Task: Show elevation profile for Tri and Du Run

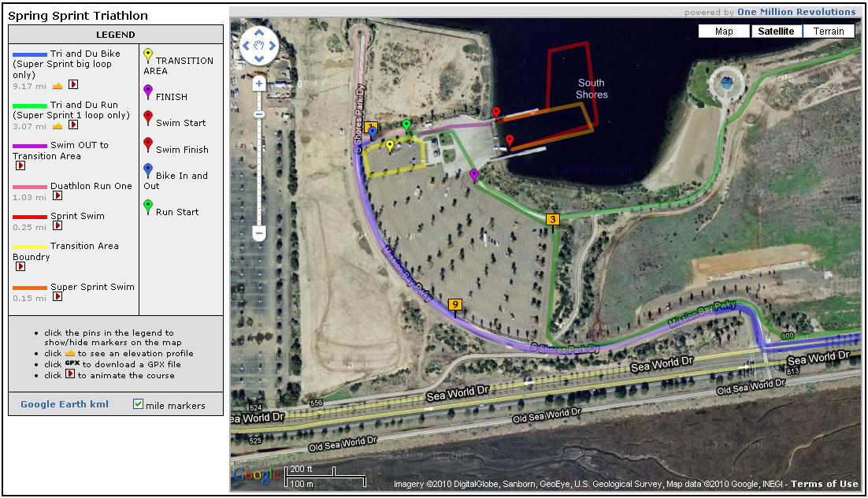Action: 57,124
